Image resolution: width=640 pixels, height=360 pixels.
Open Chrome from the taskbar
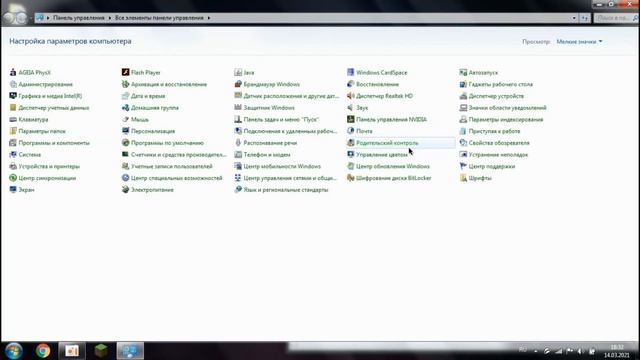[43, 351]
